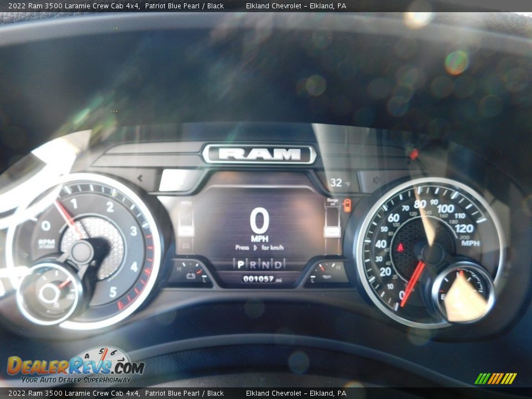Click the 32 °F outside temperature reading

pos(339,182)
